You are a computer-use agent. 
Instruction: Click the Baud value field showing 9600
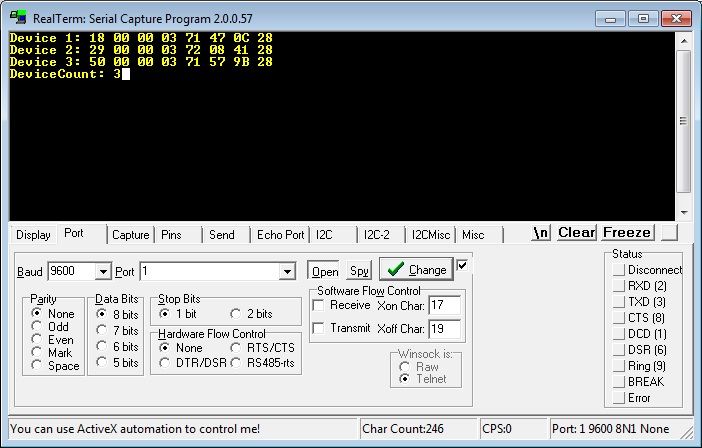point(72,271)
